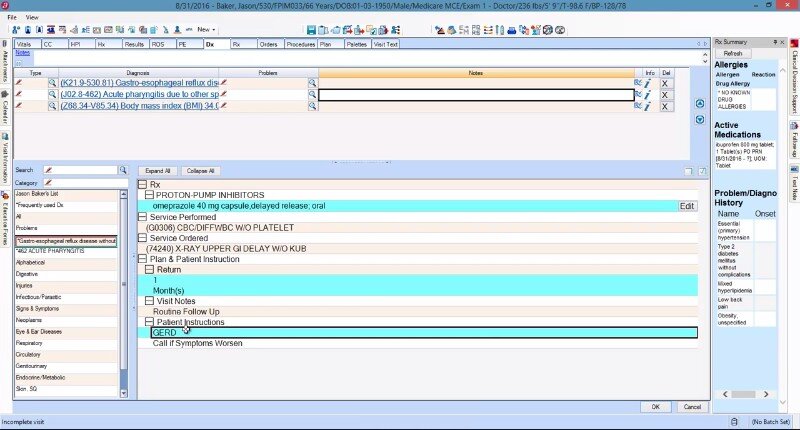Screen dimensions: 800x430
Task: Collapse the PROTON-PUMP INHIBITORS node
Action: pyautogui.click(x=150, y=195)
